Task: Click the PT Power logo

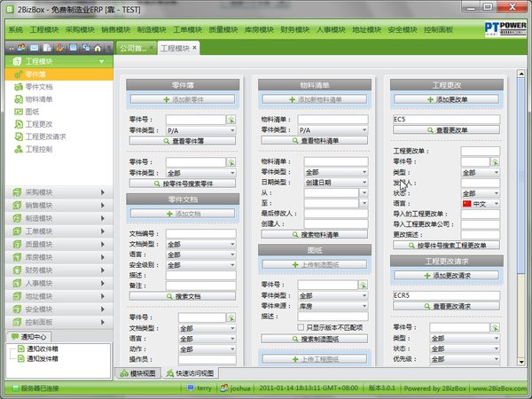Action: click(x=505, y=29)
